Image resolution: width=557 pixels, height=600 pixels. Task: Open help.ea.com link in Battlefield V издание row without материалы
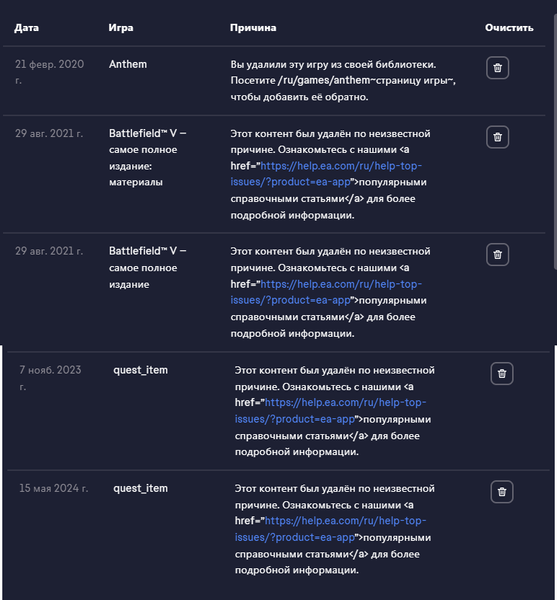point(326,292)
